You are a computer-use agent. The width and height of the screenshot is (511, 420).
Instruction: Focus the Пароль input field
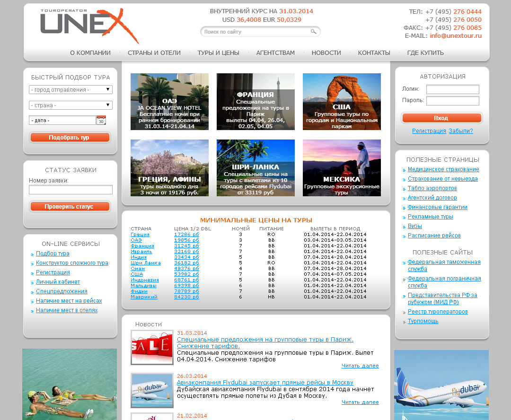point(453,100)
